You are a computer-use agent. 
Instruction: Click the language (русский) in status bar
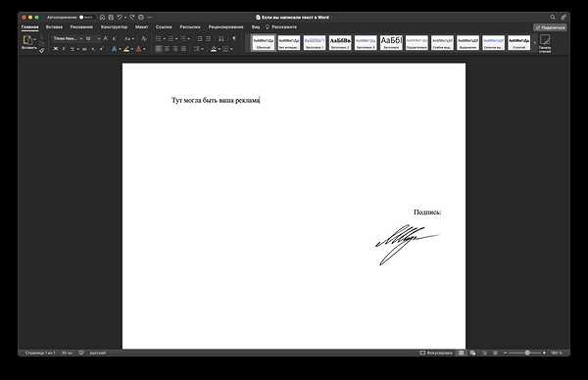tap(97, 353)
